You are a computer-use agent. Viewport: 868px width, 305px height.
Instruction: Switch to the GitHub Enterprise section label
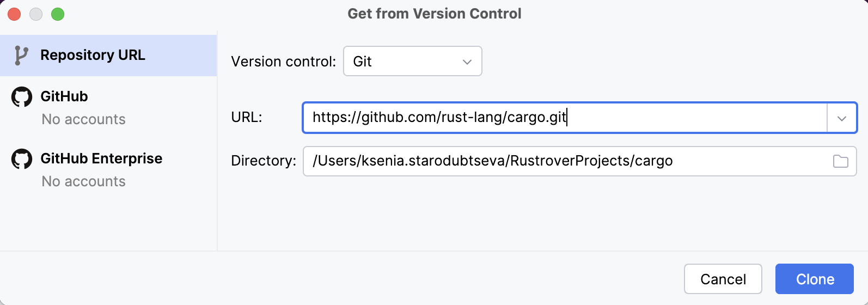click(x=101, y=158)
